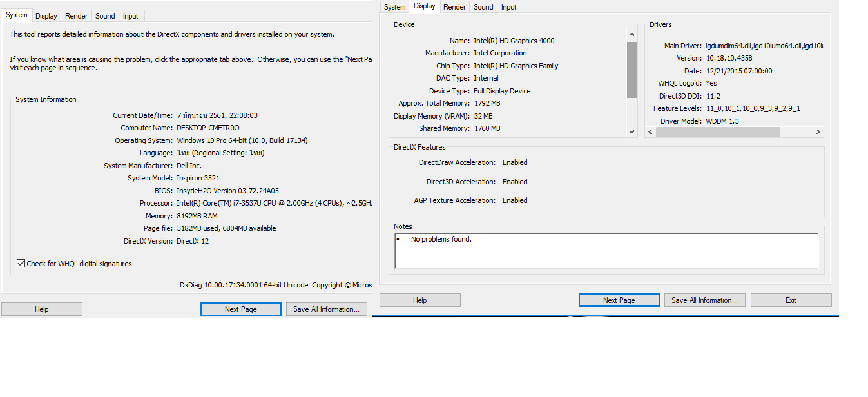Click Device list scroll up arrow
Image resolution: width=868 pixels, height=397 pixels.
(632, 34)
